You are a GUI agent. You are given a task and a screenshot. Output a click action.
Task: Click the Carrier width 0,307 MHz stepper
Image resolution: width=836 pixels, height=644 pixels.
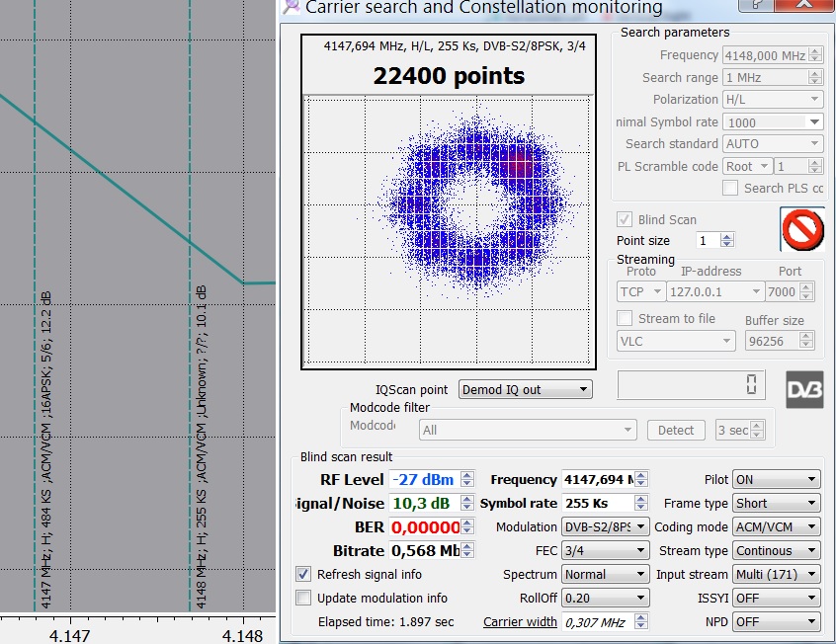[x=641, y=621]
